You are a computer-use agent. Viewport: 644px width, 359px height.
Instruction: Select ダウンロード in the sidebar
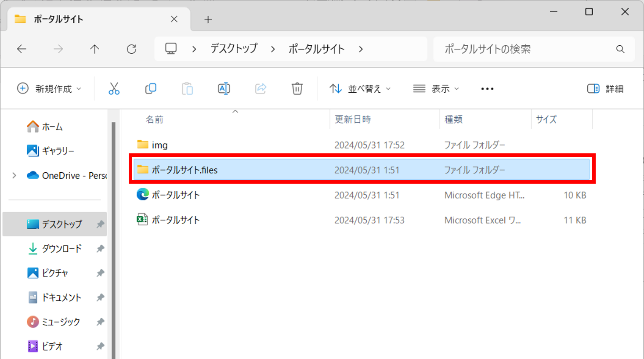click(x=62, y=249)
